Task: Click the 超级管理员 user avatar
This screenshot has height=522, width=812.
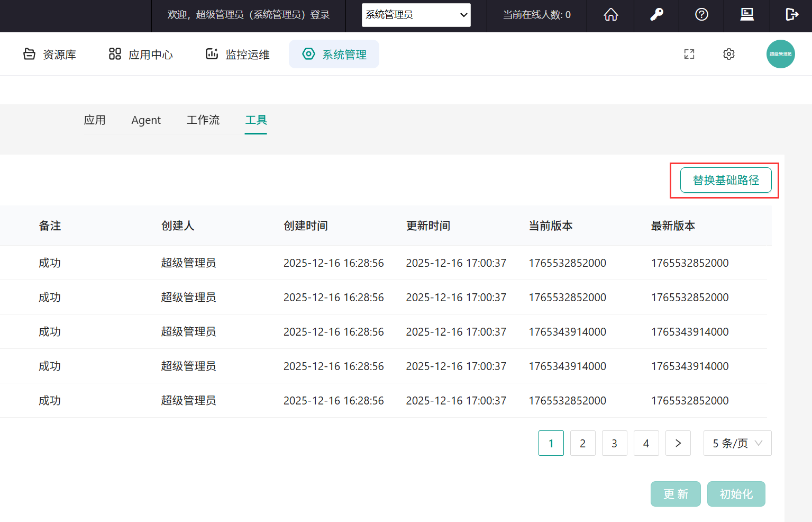Action: pyautogui.click(x=780, y=54)
